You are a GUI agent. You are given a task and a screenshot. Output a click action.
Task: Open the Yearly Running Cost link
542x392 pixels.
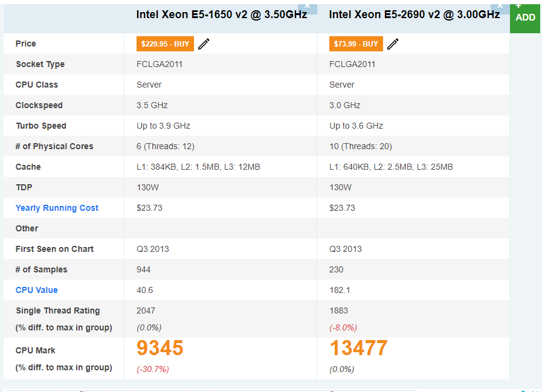coord(57,208)
